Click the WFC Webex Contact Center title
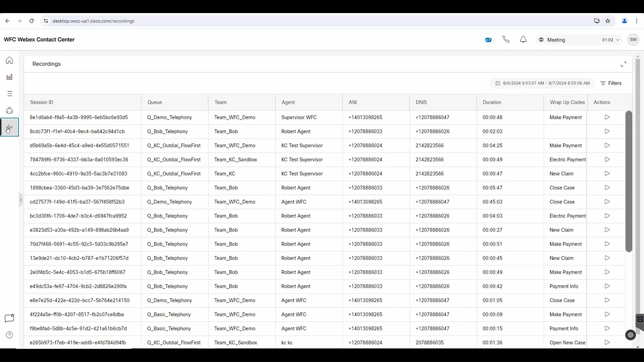The image size is (644, 362). click(39, 39)
